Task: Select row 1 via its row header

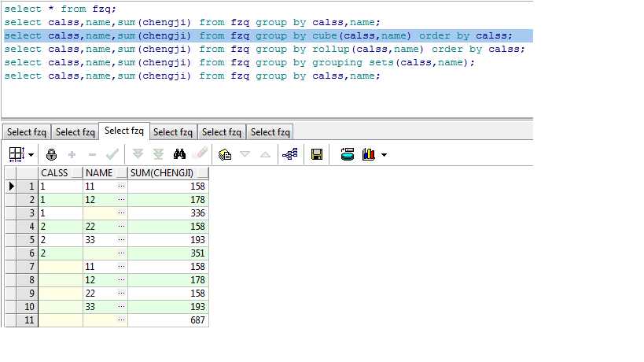Action: (x=27, y=187)
